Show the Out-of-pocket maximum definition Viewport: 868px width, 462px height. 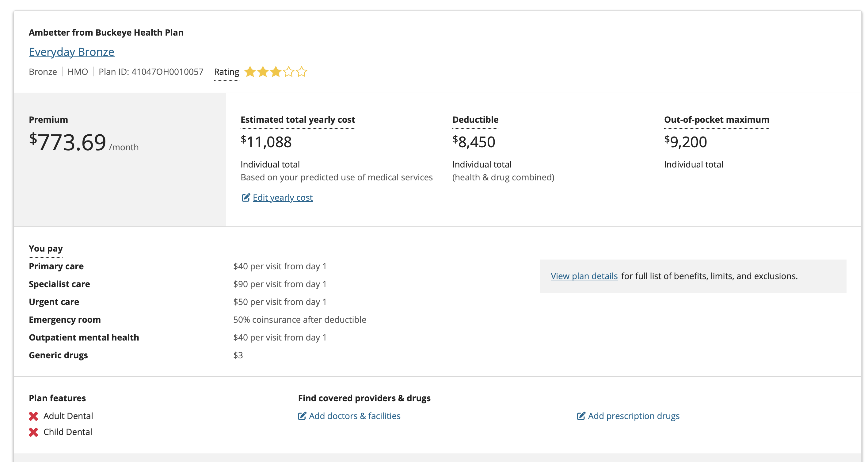point(716,120)
